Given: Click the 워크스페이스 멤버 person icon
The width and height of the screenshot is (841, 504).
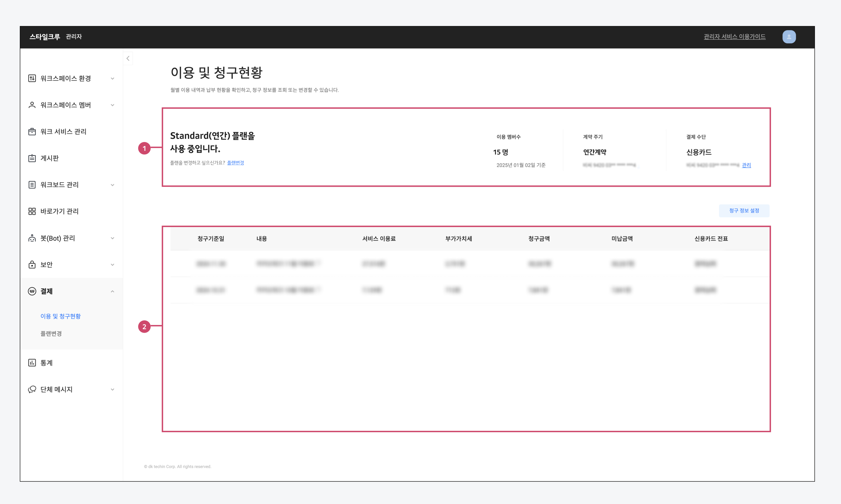Looking at the screenshot, I should click(x=32, y=105).
